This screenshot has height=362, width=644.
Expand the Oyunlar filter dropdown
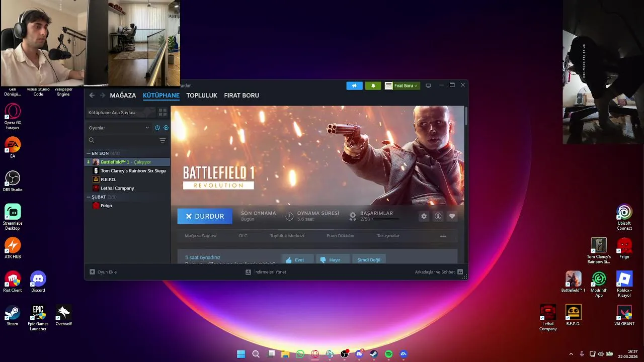point(119,128)
